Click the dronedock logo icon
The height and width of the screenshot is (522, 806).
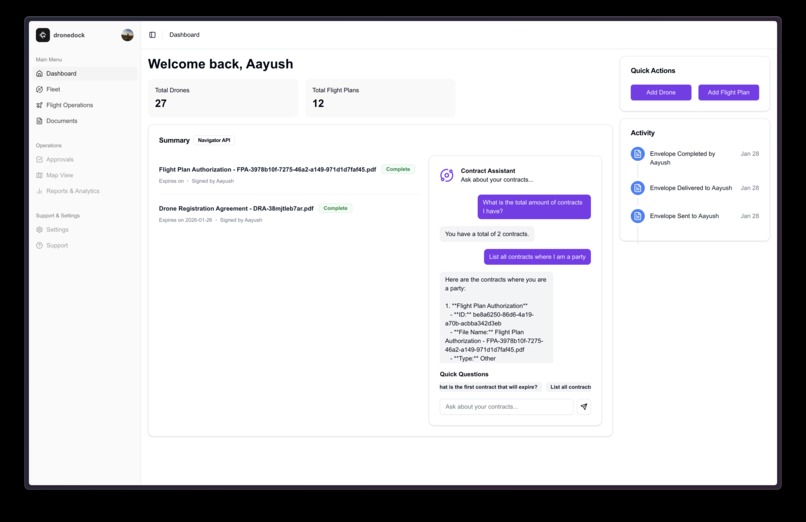[x=43, y=35]
